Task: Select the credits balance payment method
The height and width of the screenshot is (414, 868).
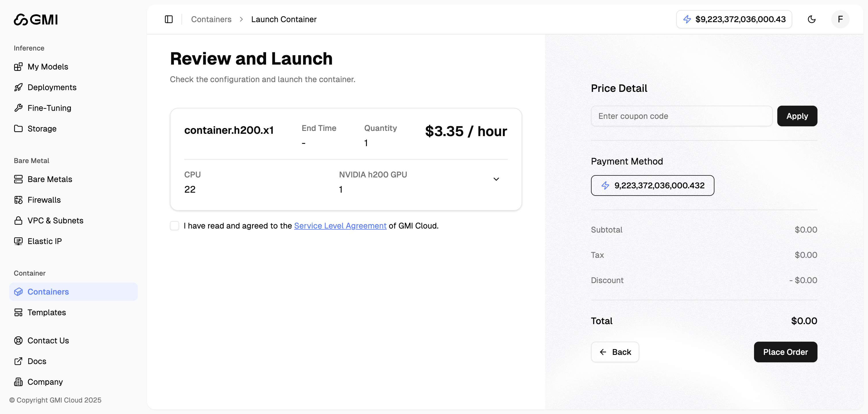Action: [652, 185]
